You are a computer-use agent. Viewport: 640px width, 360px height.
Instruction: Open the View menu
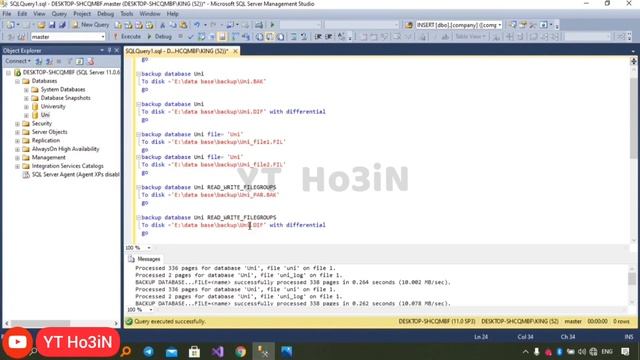(39, 14)
